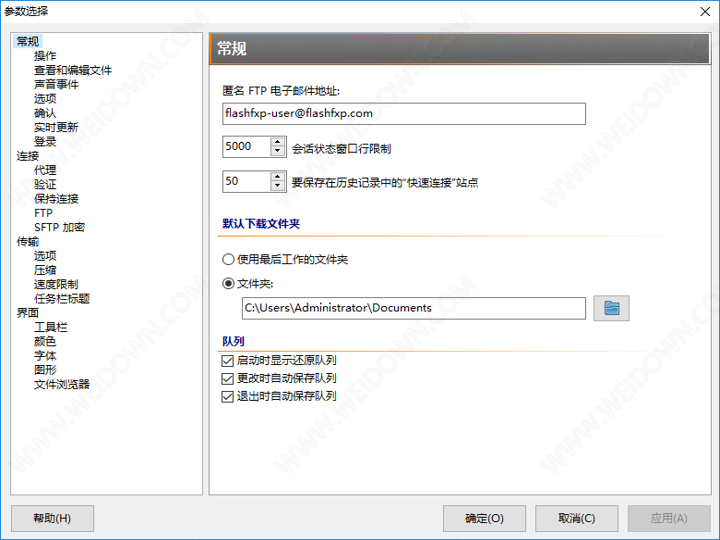Open 工具栏 settings page

coord(51,327)
